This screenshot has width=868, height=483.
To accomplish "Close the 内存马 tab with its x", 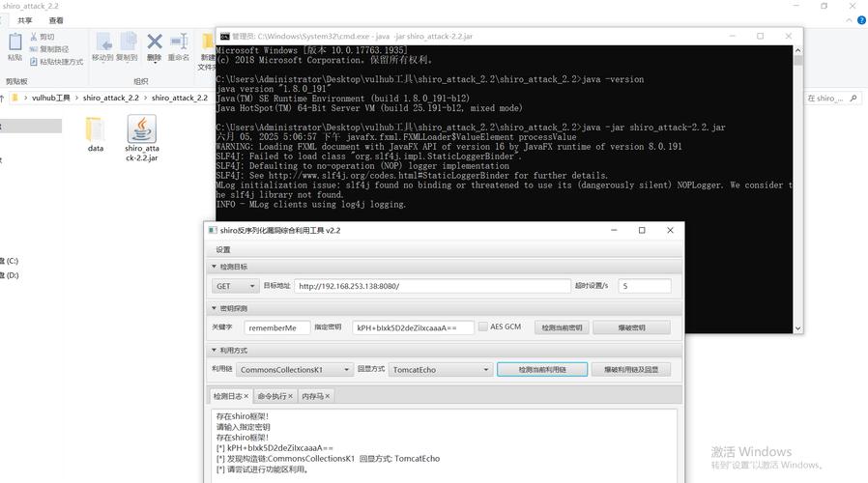I will (x=328, y=396).
